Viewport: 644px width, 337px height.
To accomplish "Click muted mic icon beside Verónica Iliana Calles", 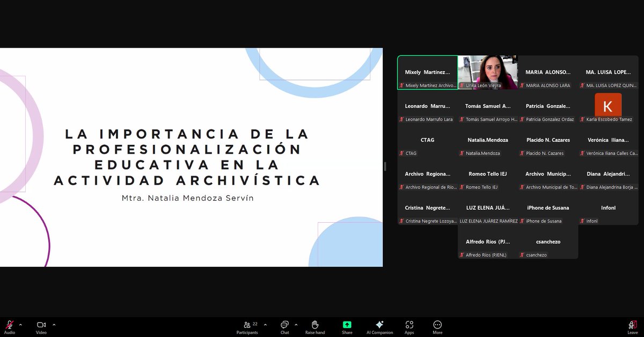I will [x=583, y=153].
